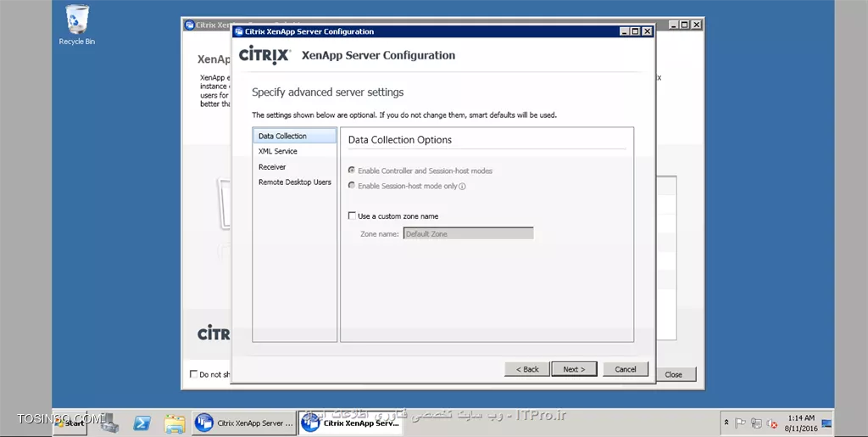Viewport: 868px width, 437px height.
Task: Switch to active Citrix XenApp Serv... taskbar item
Action: tap(350, 423)
